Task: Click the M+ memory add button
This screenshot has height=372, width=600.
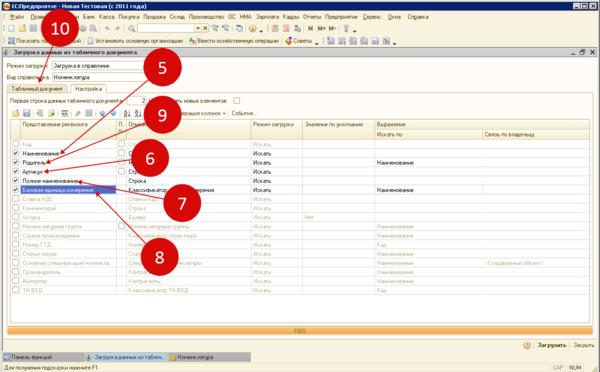Action: pyautogui.click(x=321, y=29)
